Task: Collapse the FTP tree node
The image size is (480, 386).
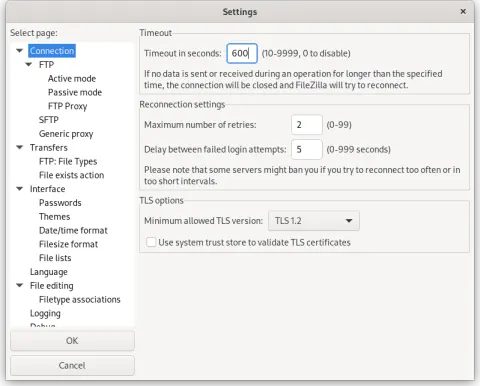Action: pos(29,65)
